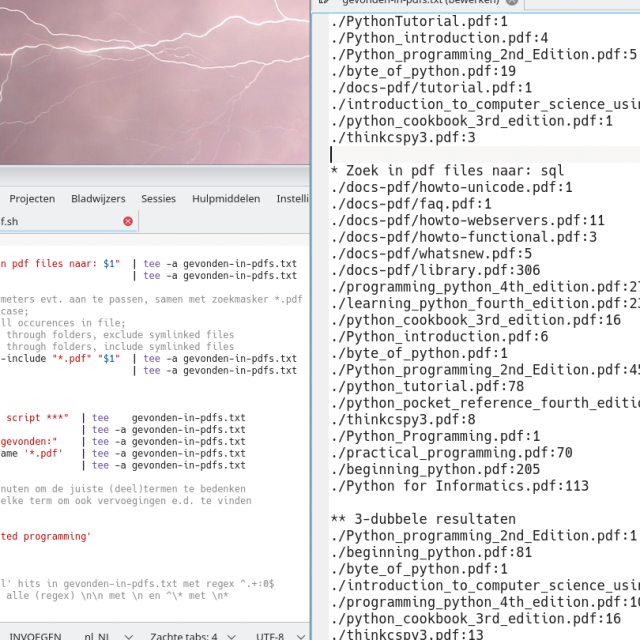Click line ./docs-pdf/howto-webservers.pdf:11
640x640 pixels.
(x=468, y=220)
